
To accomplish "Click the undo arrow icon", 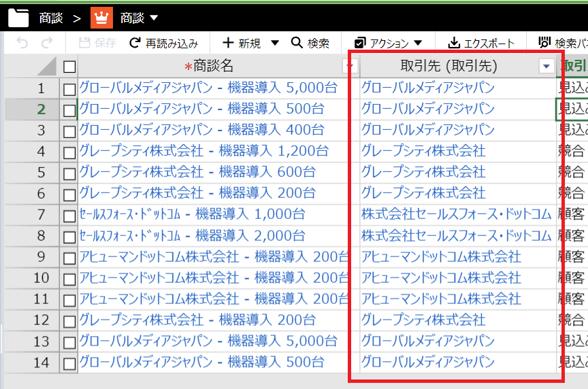I will (22, 43).
